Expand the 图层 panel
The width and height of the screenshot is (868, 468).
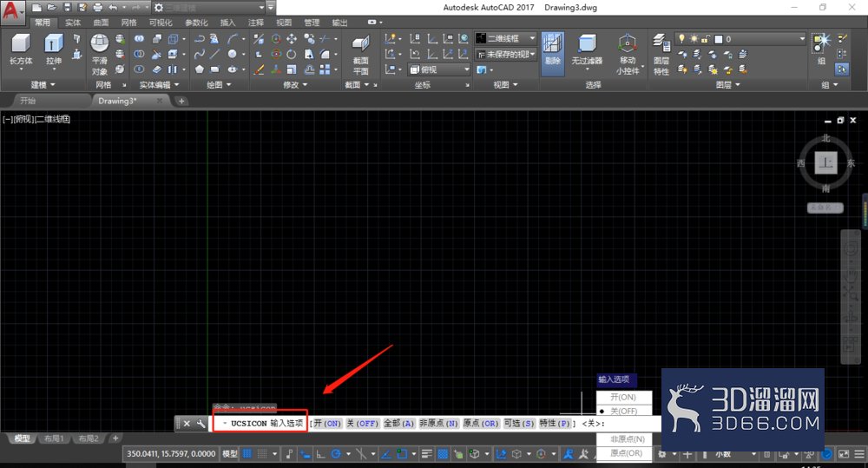click(728, 85)
